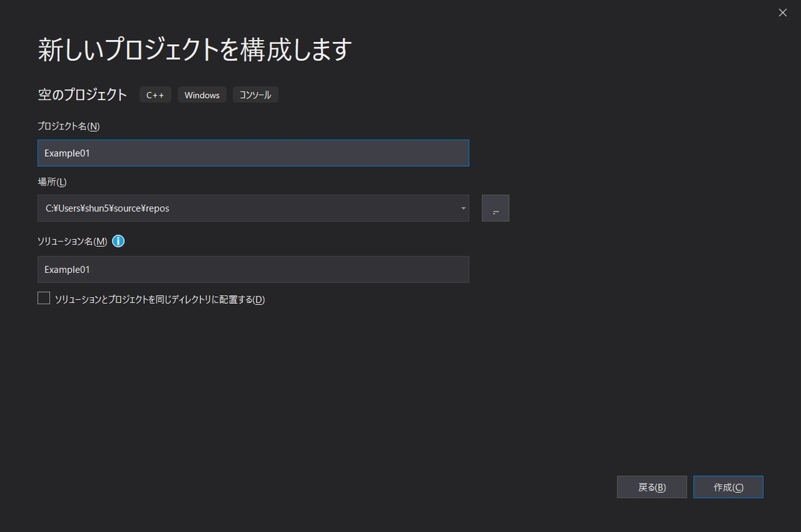Enable placing solution and project in same directory
The height and width of the screenshot is (532, 801).
pyautogui.click(x=44, y=298)
